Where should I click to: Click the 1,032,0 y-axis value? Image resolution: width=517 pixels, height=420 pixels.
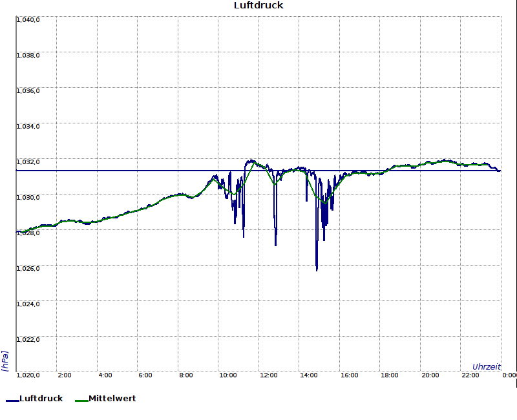(28, 162)
